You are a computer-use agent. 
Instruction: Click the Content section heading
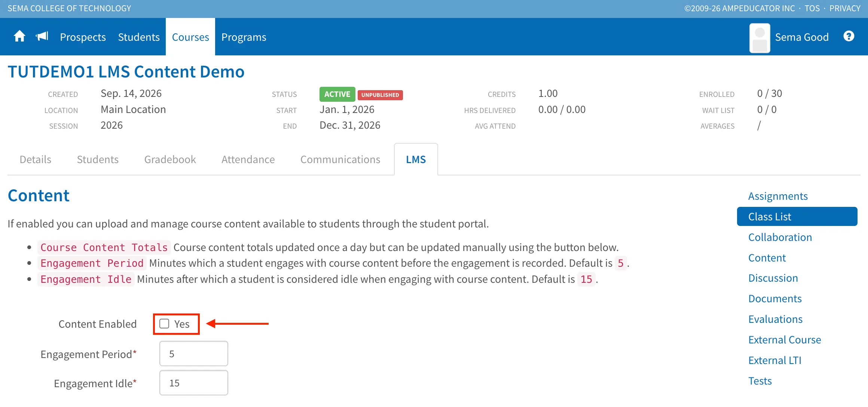coord(39,195)
